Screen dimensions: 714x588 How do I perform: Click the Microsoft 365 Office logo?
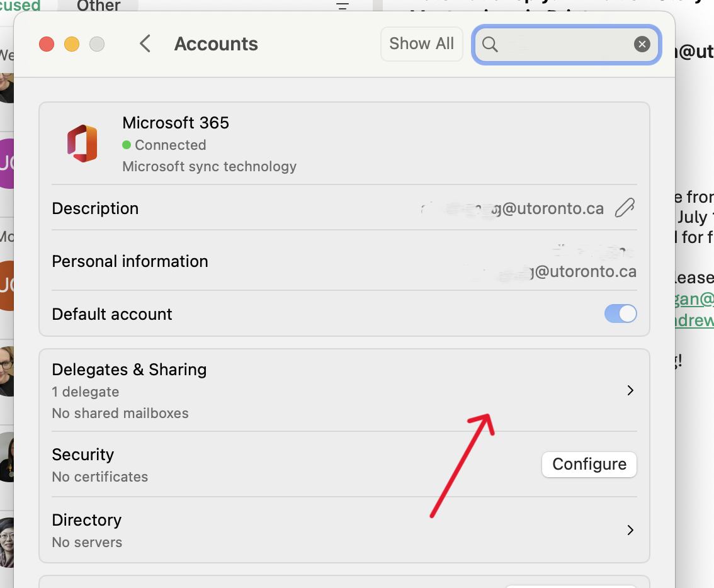(82, 144)
